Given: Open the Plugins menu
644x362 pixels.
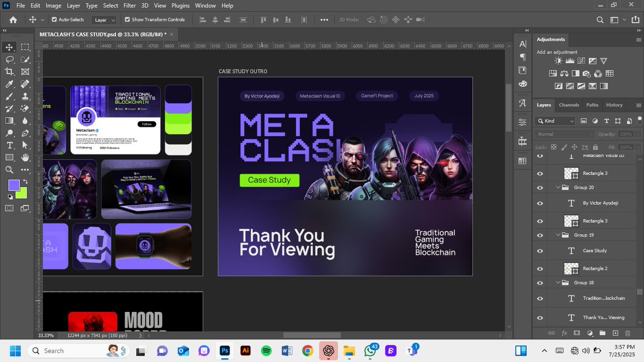Looking at the screenshot, I should pos(180,5).
